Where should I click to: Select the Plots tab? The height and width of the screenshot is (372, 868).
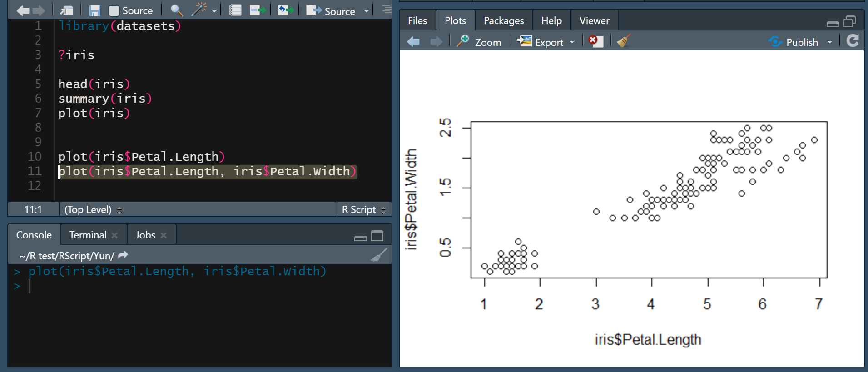point(455,20)
